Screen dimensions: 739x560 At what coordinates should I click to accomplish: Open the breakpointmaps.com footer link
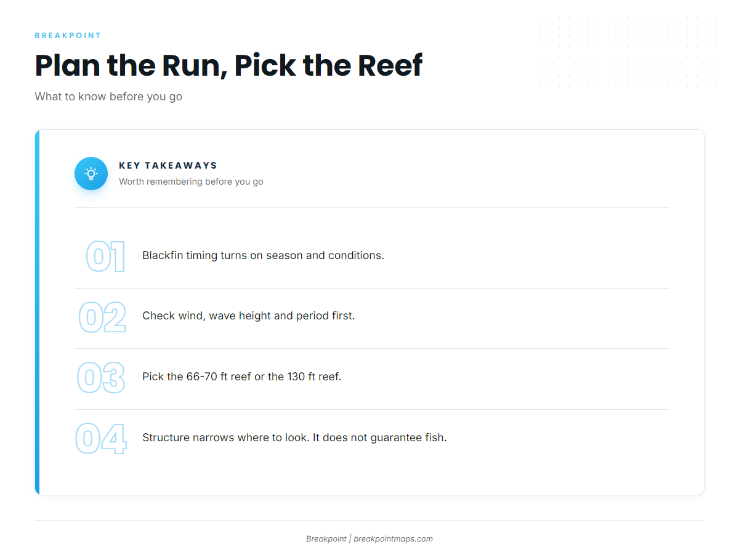click(393, 538)
